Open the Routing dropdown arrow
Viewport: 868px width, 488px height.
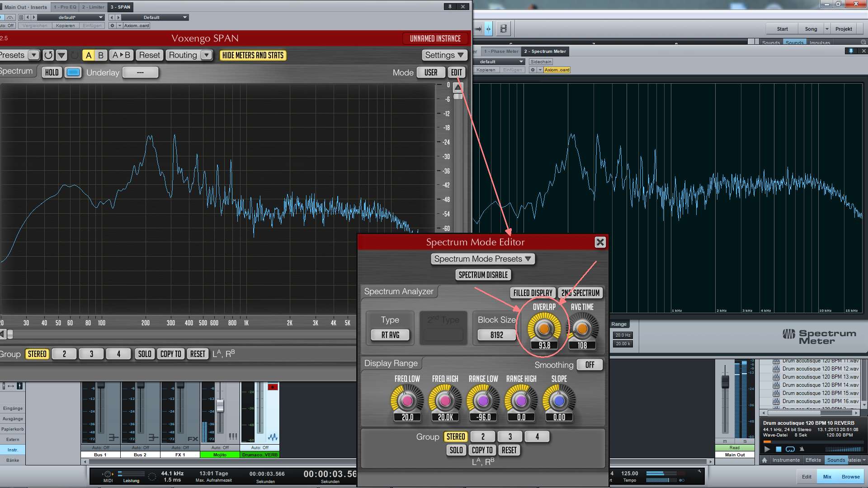[206, 55]
